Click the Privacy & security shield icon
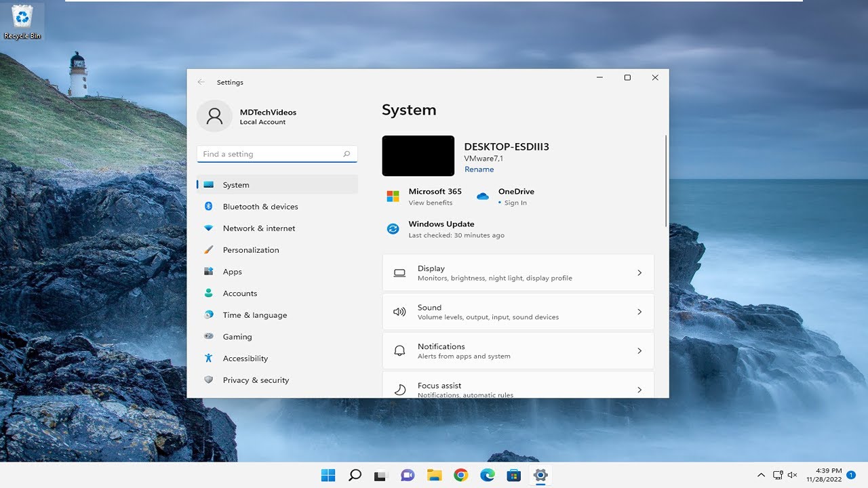The height and width of the screenshot is (488, 868). (x=209, y=380)
